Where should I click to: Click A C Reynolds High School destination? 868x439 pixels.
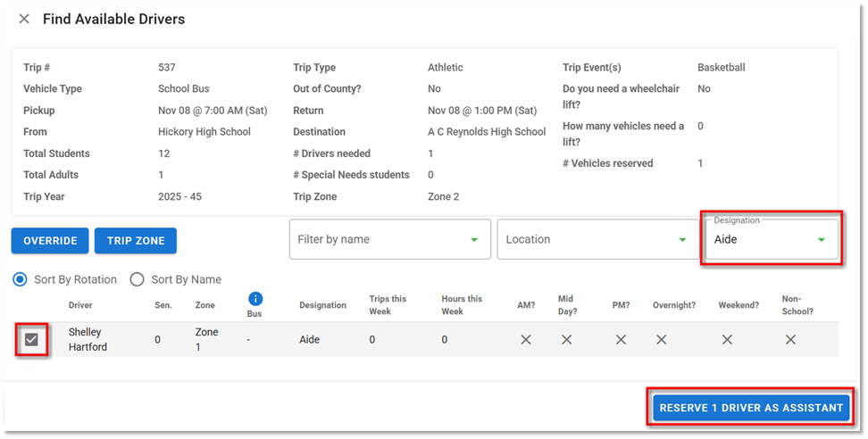(x=487, y=131)
